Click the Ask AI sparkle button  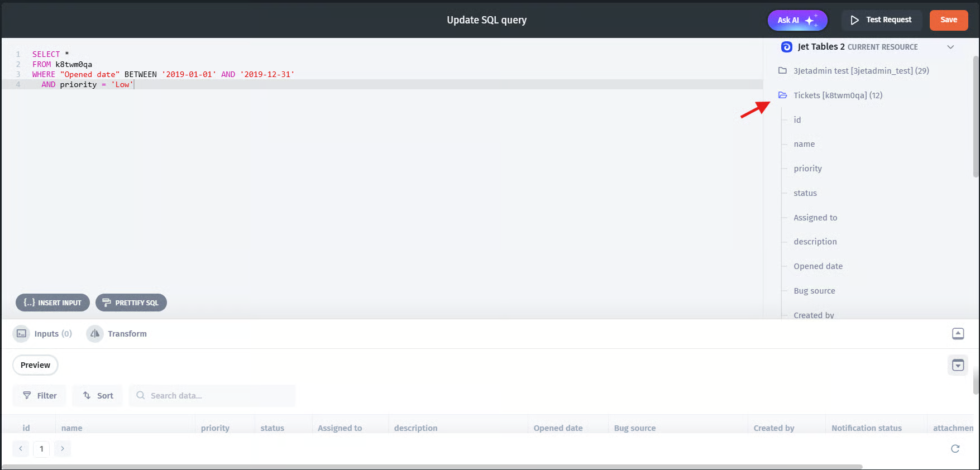point(797,20)
